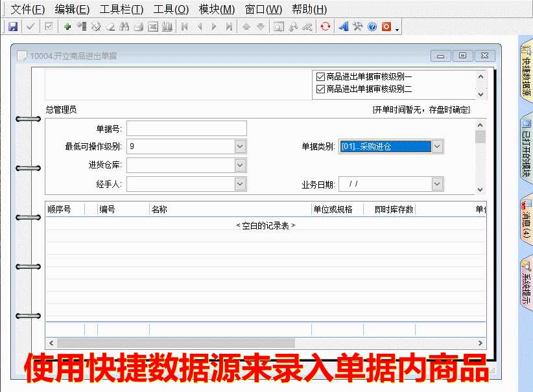Open the 工具栏(T) menu
The image size is (533, 392).
(121, 9)
